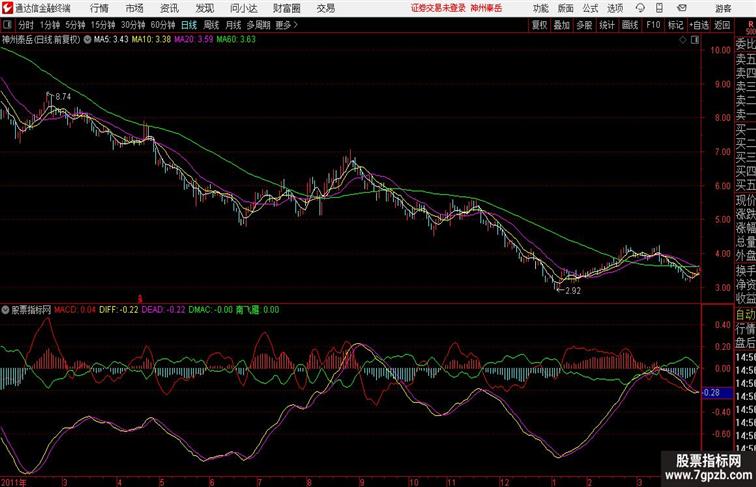
Task: Click the 10.00 label on the price axis
Action: click(x=721, y=50)
